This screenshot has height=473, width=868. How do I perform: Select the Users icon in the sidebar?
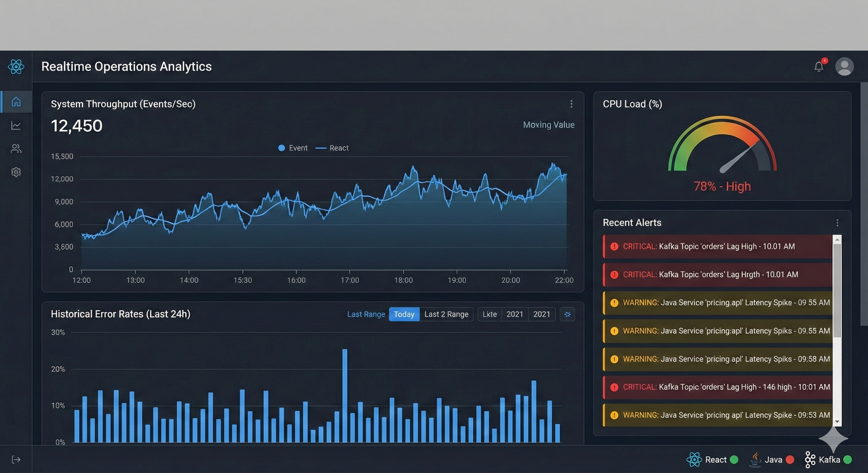coord(16,148)
